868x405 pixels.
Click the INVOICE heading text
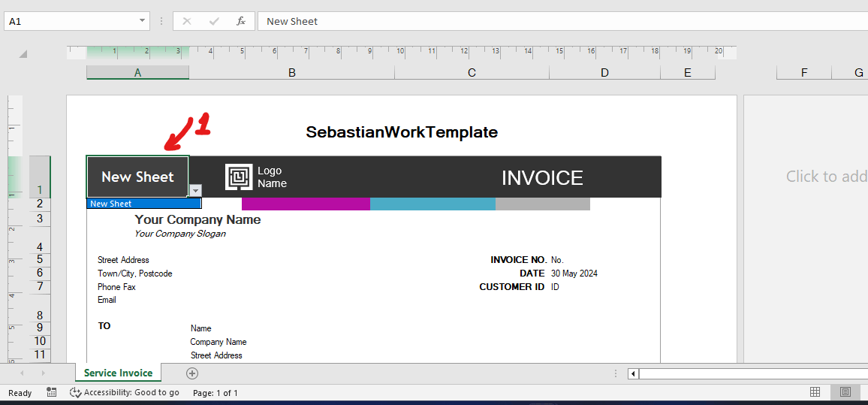[x=542, y=178]
